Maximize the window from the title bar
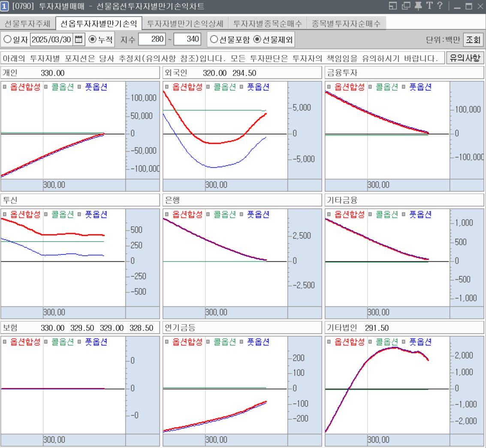This screenshot has width=486, height=448. (468, 6)
